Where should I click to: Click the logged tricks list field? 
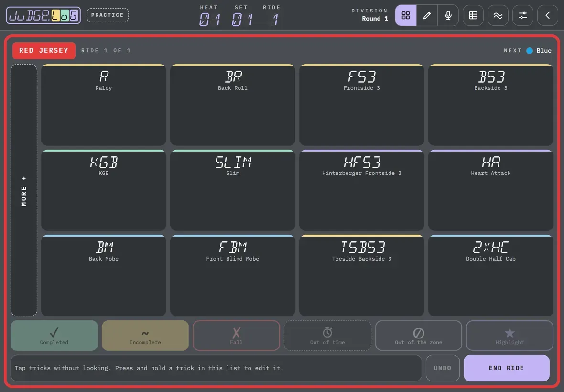click(216, 368)
